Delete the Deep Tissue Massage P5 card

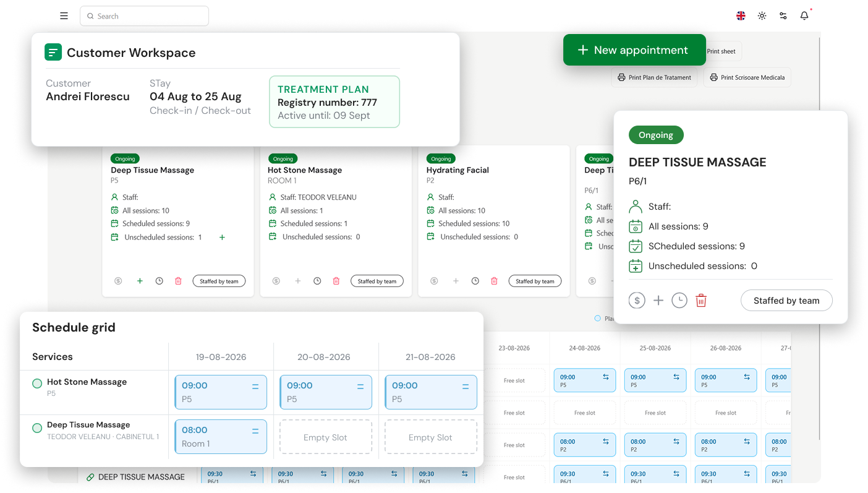tap(178, 281)
